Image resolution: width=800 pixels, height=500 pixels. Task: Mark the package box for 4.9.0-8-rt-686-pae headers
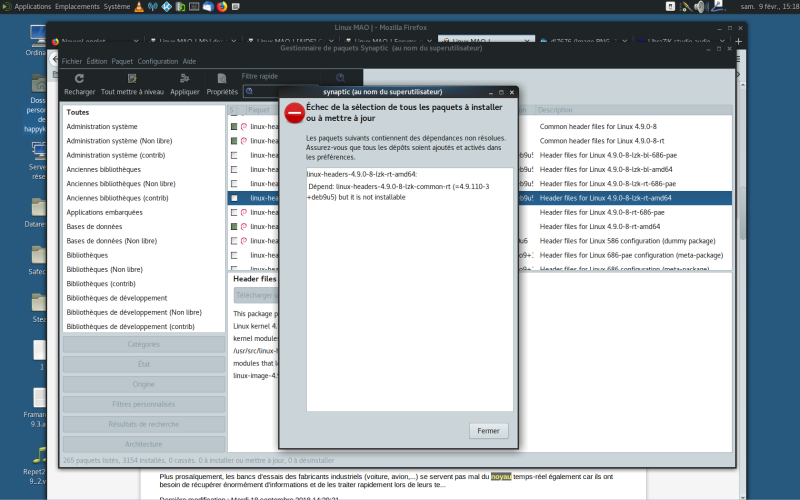click(234, 212)
